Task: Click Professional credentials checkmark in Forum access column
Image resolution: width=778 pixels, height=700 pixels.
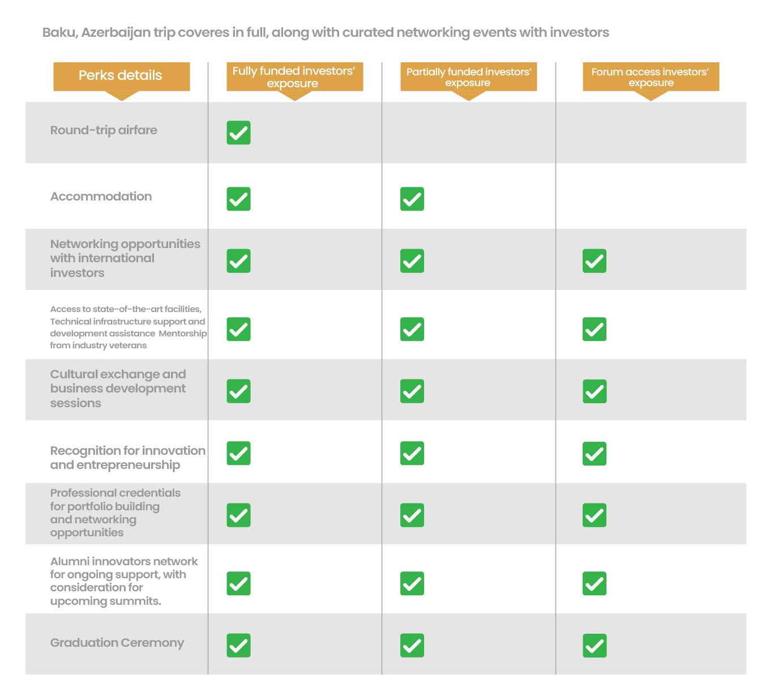Action: [594, 515]
